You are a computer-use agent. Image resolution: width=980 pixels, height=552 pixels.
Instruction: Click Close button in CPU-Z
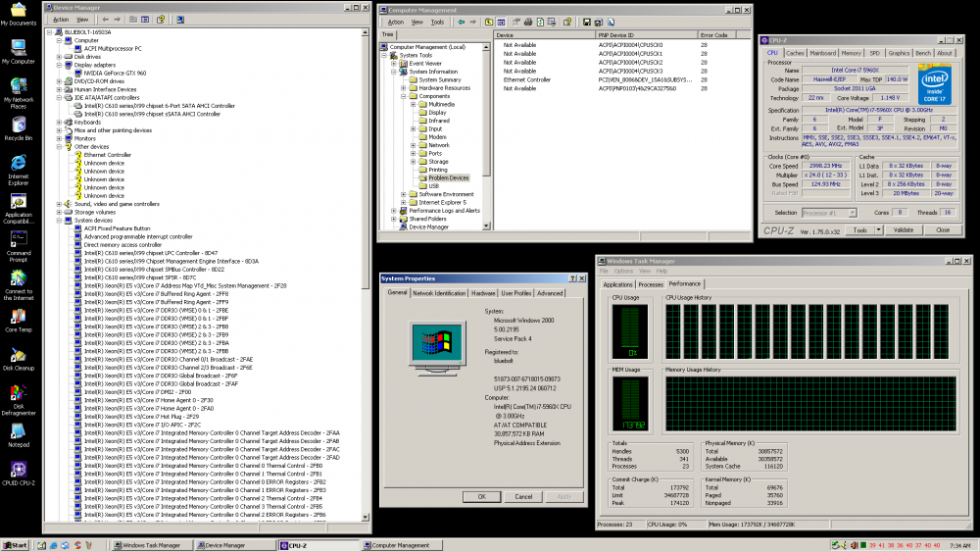tap(943, 230)
